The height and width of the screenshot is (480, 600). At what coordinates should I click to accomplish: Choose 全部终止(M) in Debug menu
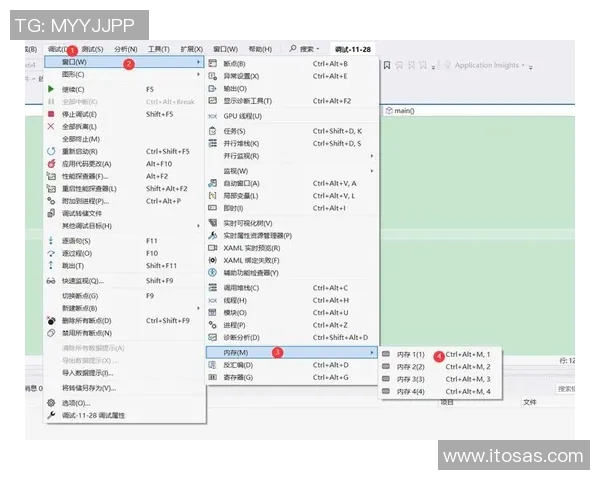coord(124,139)
